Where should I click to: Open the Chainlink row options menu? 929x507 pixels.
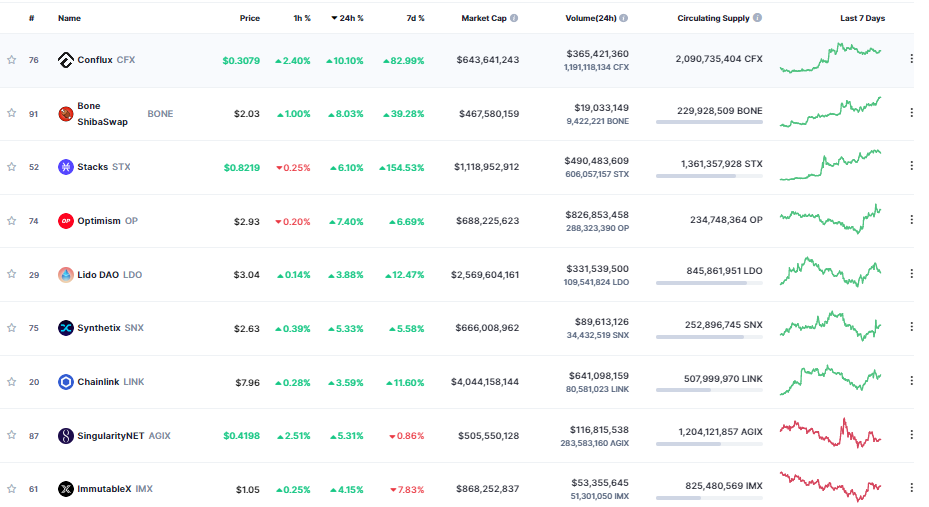coord(911,381)
